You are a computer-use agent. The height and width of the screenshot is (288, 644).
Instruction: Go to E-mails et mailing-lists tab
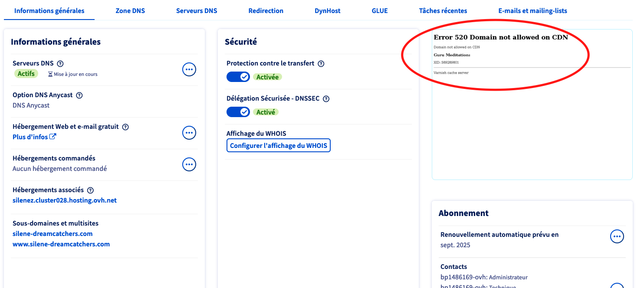532,11
